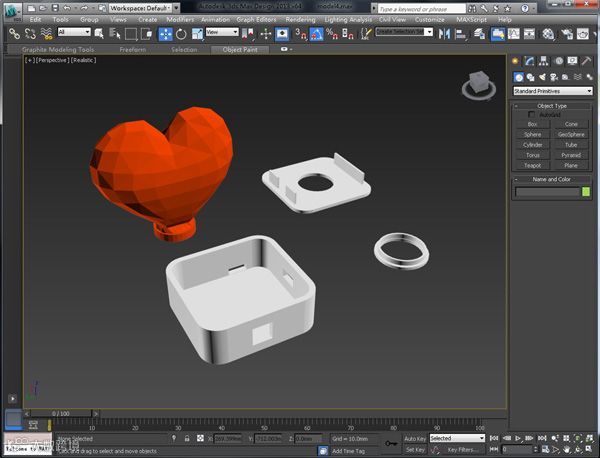This screenshot has height=458, width=600.
Task: Activate the Select and Move tool
Action: click(165, 32)
